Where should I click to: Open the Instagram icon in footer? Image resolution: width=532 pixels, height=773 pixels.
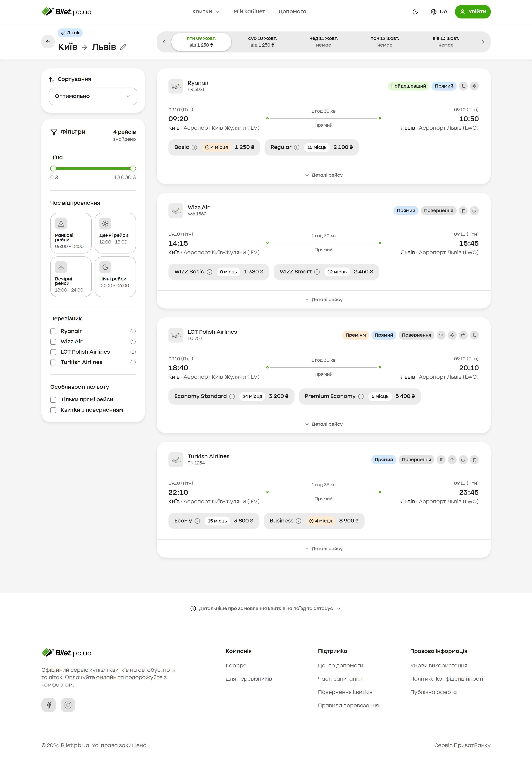click(x=68, y=705)
